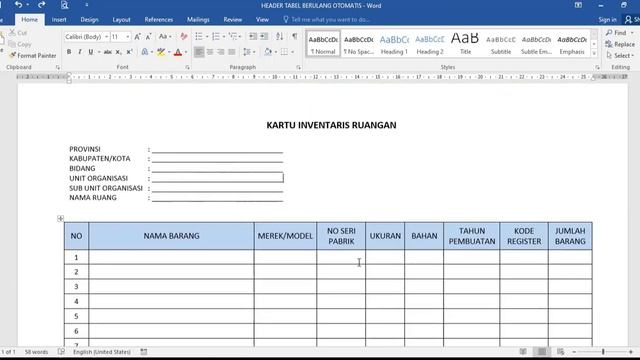Open Print Preview from quick access toolbar
This screenshot has height=360, width=640.
pyautogui.click(x=64, y=5)
